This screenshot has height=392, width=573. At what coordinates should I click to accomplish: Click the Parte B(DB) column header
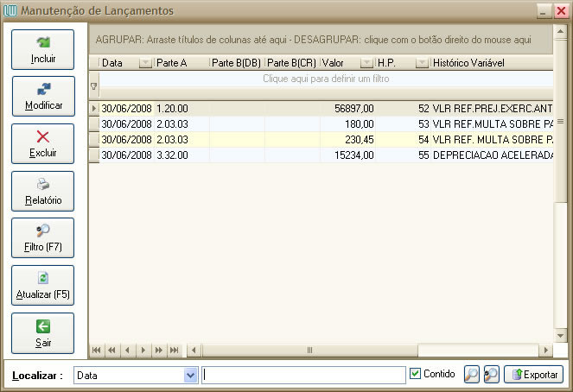[x=237, y=63]
